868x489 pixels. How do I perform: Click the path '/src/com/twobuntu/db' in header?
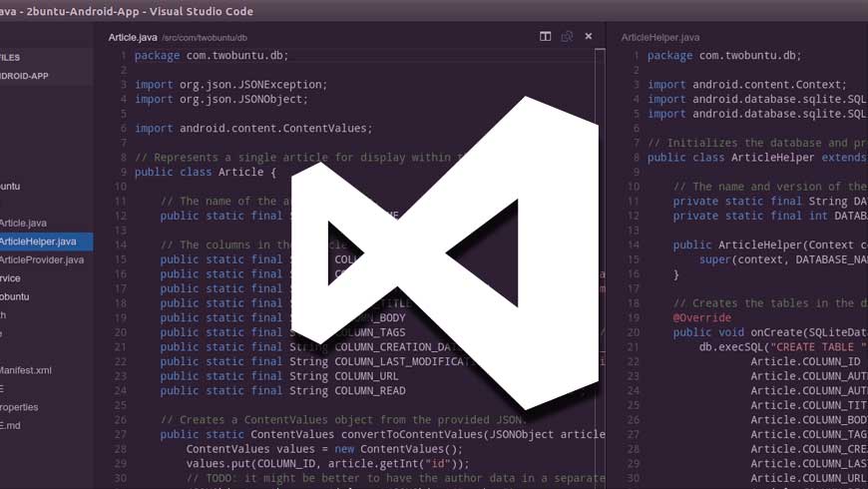tap(205, 38)
